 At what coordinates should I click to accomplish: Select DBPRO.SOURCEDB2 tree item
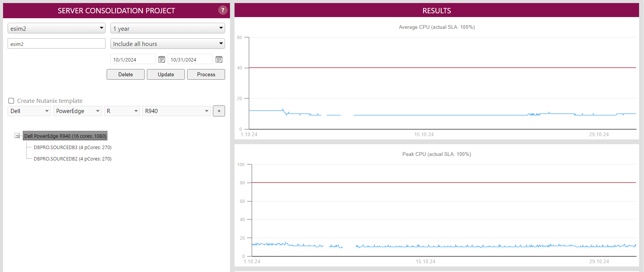tap(72, 159)
